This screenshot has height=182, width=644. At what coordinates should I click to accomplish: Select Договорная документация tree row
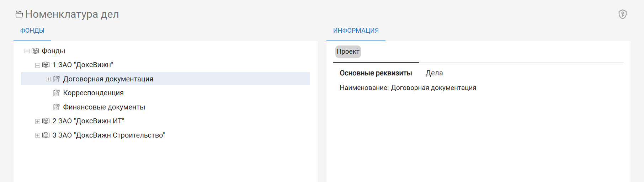click(165, 79)
